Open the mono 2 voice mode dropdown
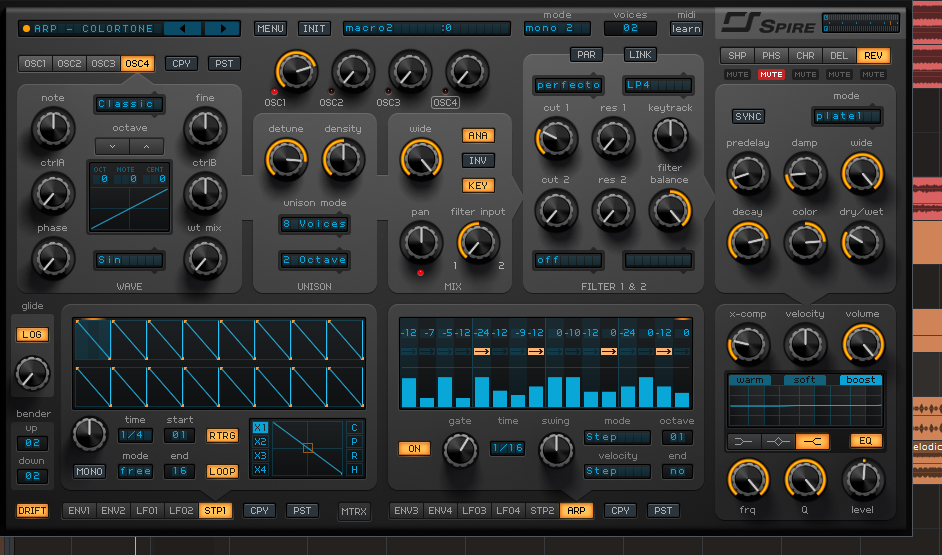The width and height of the screenshot is (942, 555). click(x=557, y=28)
